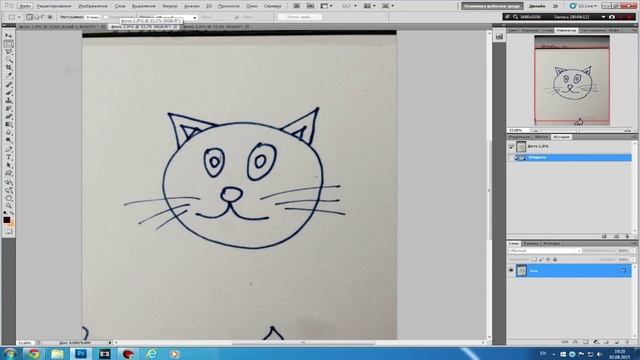Select the Crop tool
The width and height of the screenshot is (640, 360).
click(9, 68)
